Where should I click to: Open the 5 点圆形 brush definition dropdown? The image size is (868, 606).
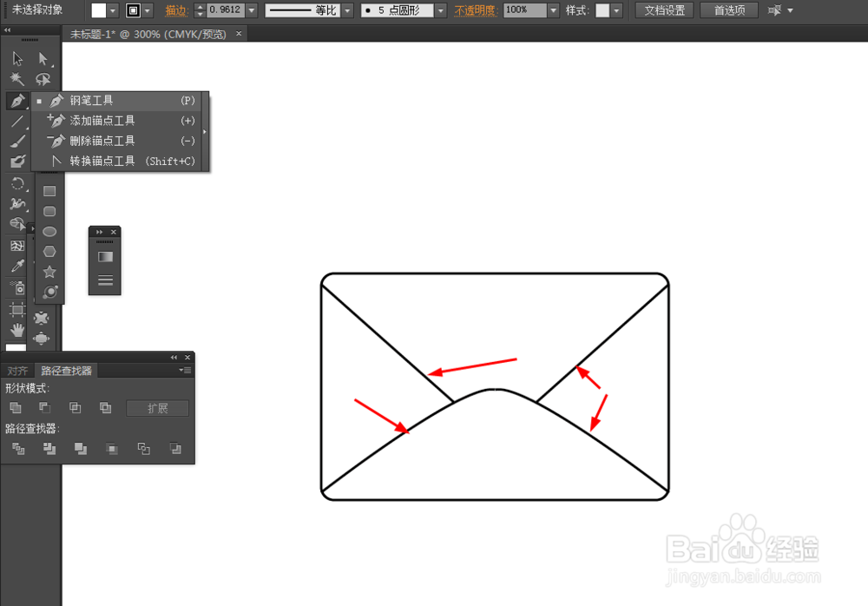point(441,10)
